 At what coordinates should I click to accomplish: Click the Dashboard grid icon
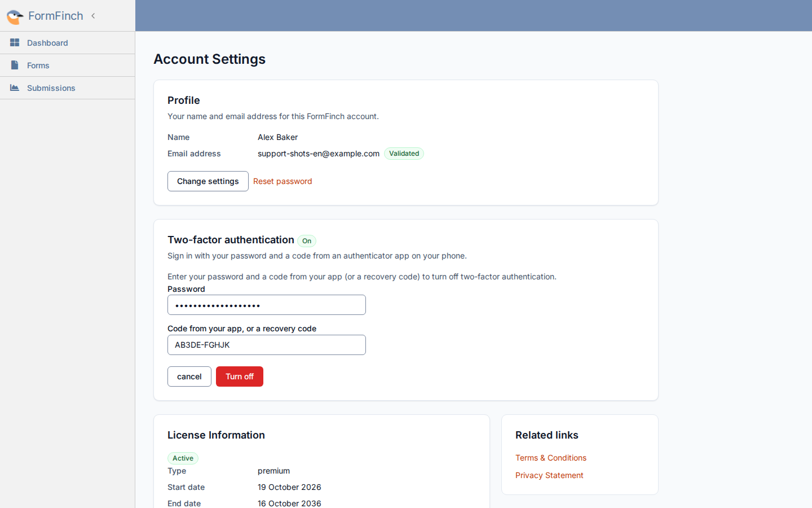[15, 42]
